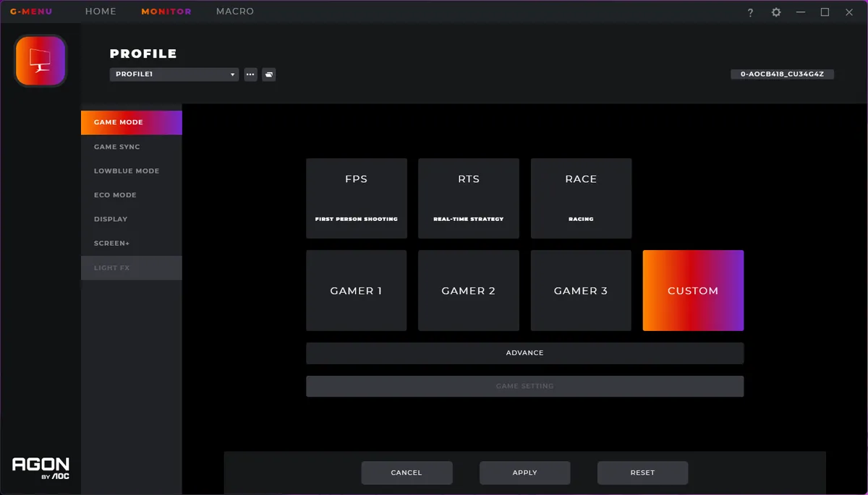Click the G-MENU logo
Screen dimensions: 868x495
pos(31,12)
